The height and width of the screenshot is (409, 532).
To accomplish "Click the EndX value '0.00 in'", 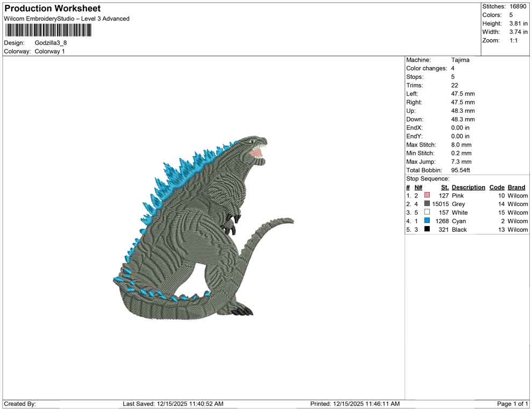I will pyautogui.click(x=461, y=128).
